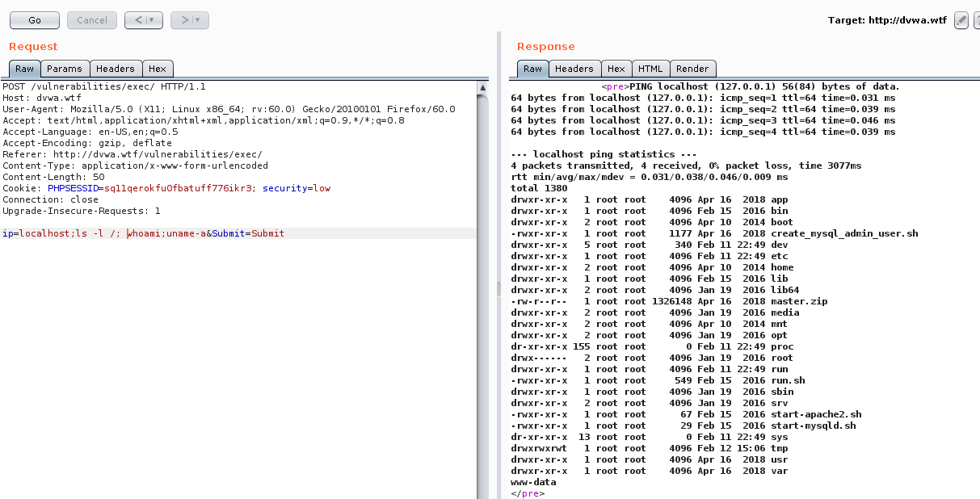Click the icmp_seq=1 ping reply line
This screenshot has width=980, height=499.
click(x=704, y=98)
